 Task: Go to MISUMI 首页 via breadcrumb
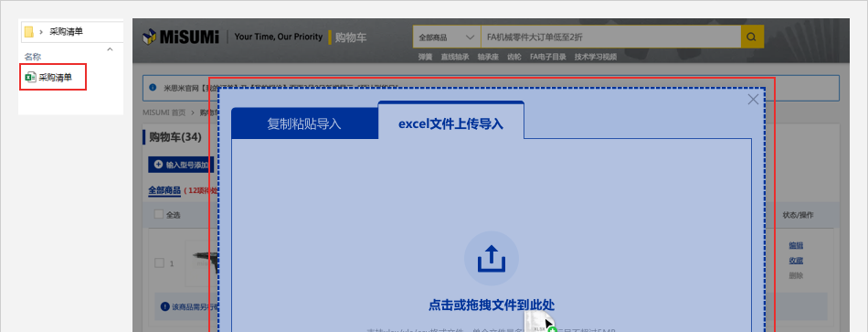pyautogui.click(x=164, y=112)
